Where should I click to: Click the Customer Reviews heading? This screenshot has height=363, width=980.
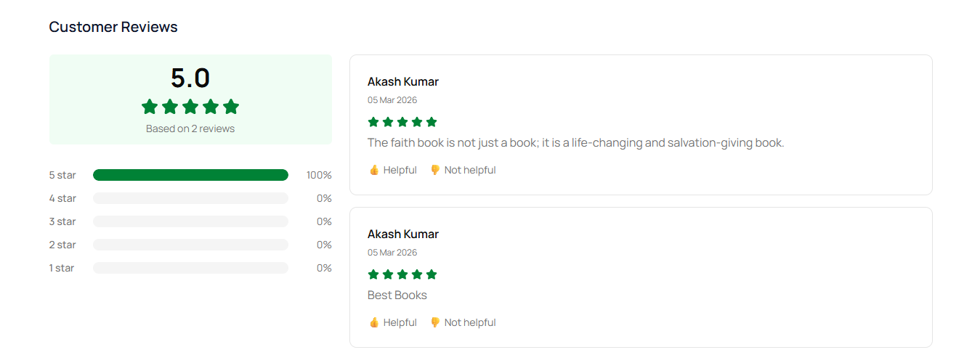click(x=113, y=27)
